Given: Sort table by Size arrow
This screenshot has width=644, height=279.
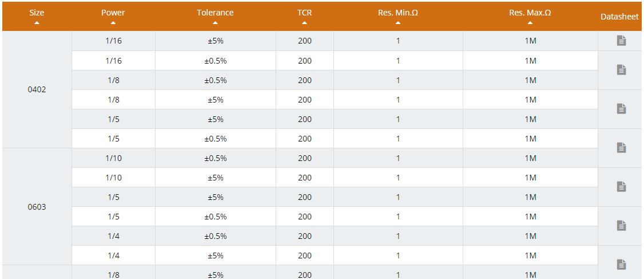Looking at the screenshot, I should [x=37, y=23].
